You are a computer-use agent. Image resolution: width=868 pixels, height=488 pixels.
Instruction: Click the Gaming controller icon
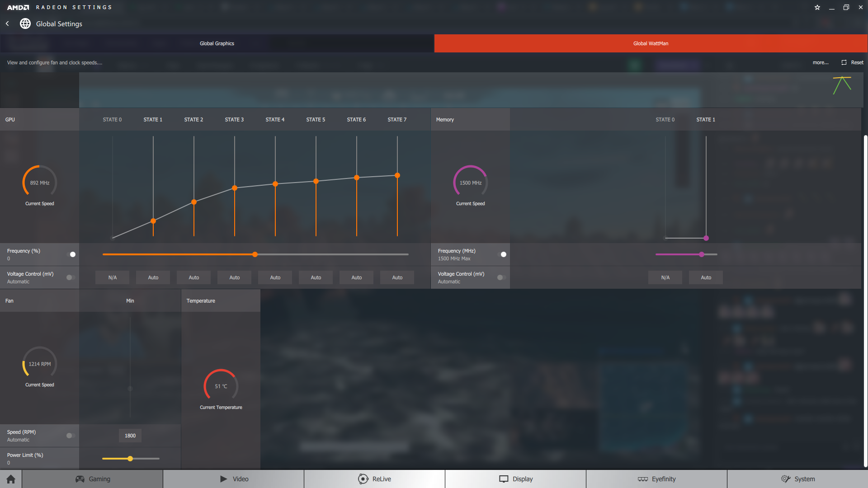pos(80,479)
